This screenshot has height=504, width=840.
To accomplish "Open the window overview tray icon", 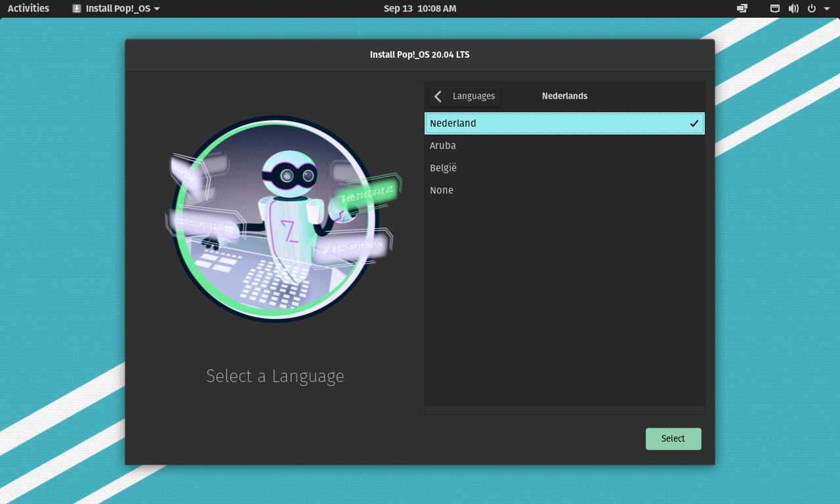I will (x=742, y=9).
